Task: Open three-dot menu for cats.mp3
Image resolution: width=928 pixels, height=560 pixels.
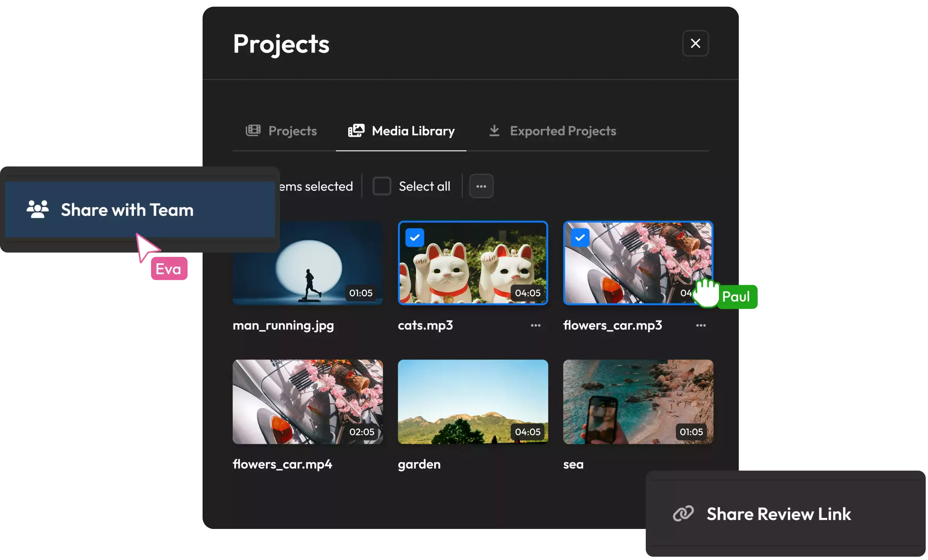Action: [x=535, y=325]
